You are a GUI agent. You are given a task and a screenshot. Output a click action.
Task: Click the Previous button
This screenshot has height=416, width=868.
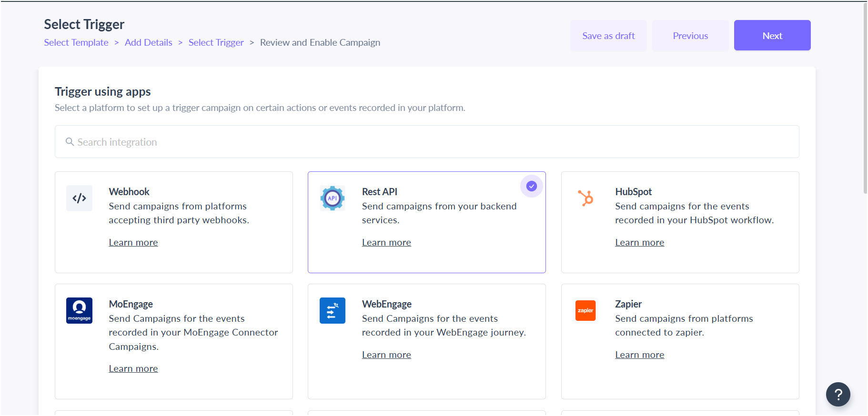point(690,35)
